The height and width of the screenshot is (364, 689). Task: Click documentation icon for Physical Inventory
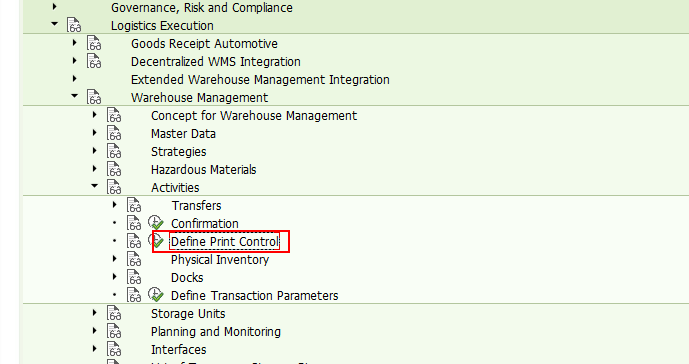[x=134, y=259]
